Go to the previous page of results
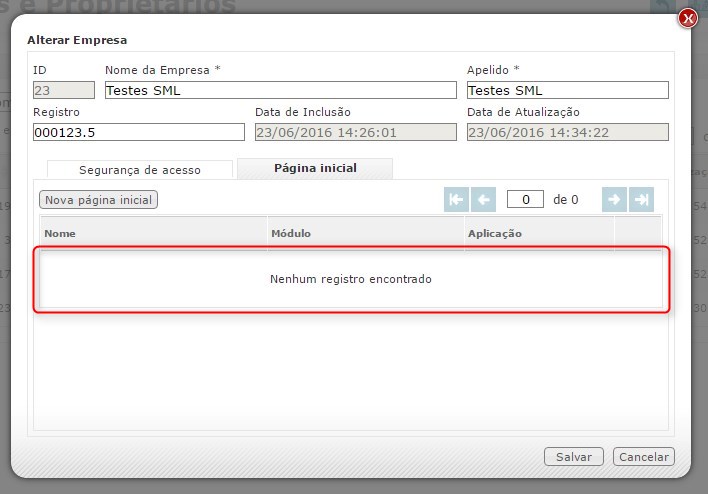The height and width of the screenshot is (494, 708). tap(484, 199)
